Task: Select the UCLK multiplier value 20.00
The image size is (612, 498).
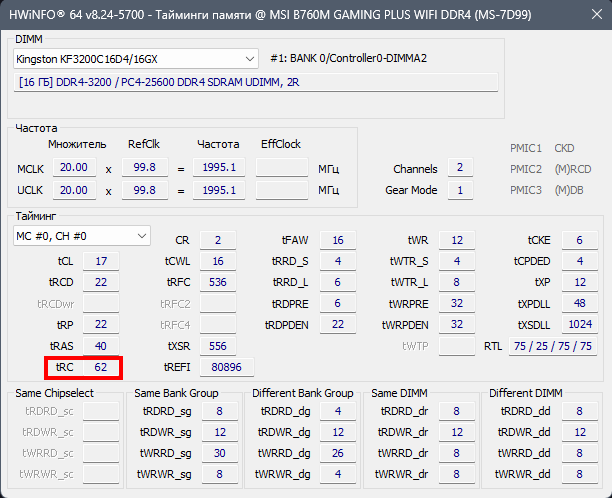Action: (x=74, y=190)
